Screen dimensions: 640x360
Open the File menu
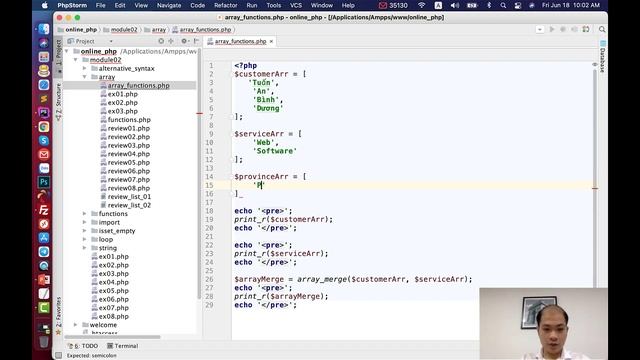100,5
